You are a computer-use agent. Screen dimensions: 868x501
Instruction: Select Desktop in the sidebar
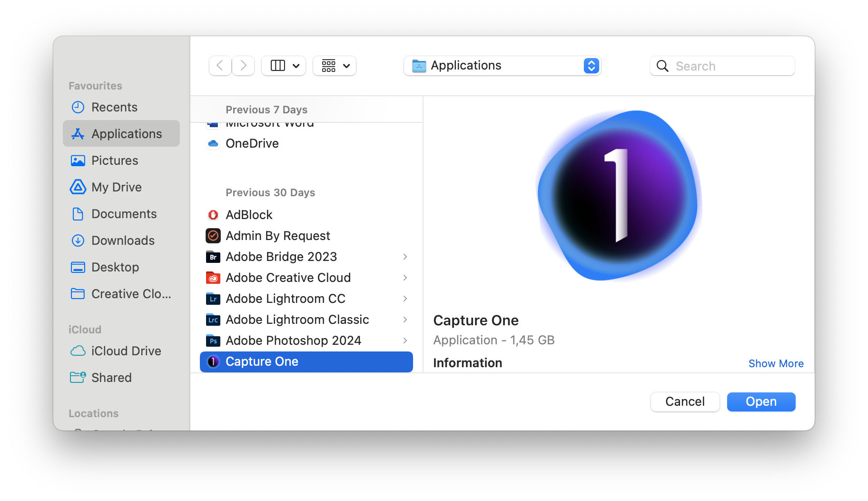click(121, 267)
